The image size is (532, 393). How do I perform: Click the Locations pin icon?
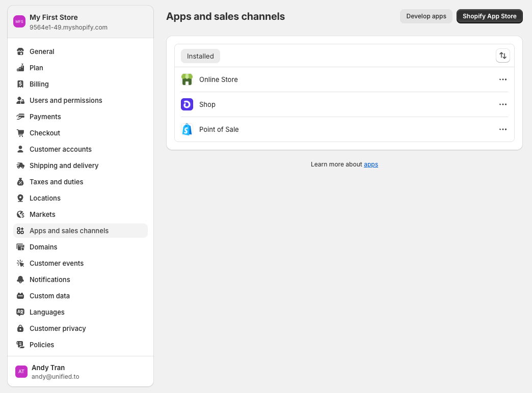(x=20, y=198)
